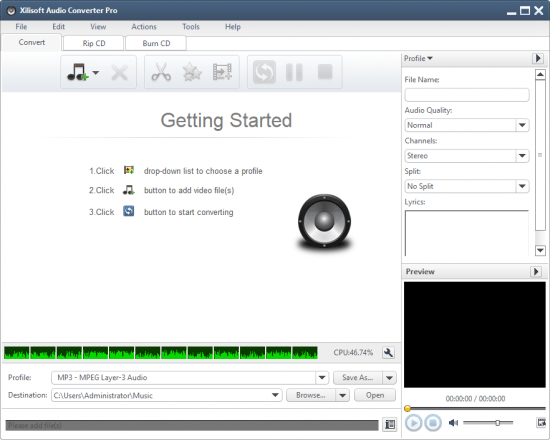Open the wrench settings next to CPU usage

pyautogui.click(x=388, y=353)
